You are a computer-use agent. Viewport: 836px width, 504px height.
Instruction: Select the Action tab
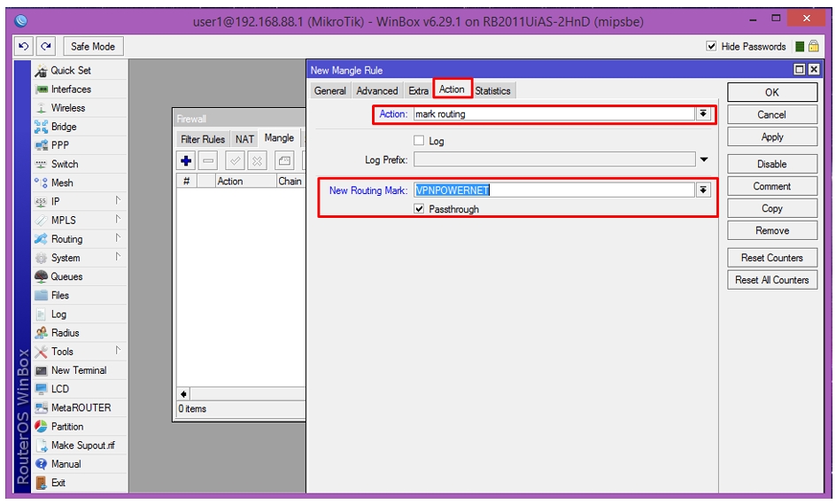pos(453,89)
